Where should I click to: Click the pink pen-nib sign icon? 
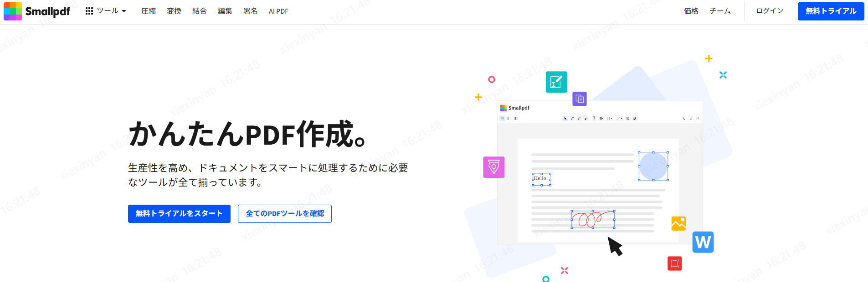[494, 167]
